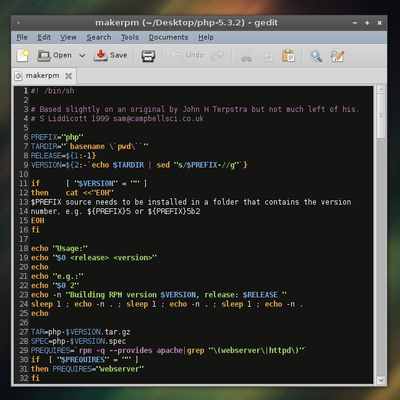Expand the recent files arrow beside Open
This screenshot has width=400, height=400.
click(82, 55)
